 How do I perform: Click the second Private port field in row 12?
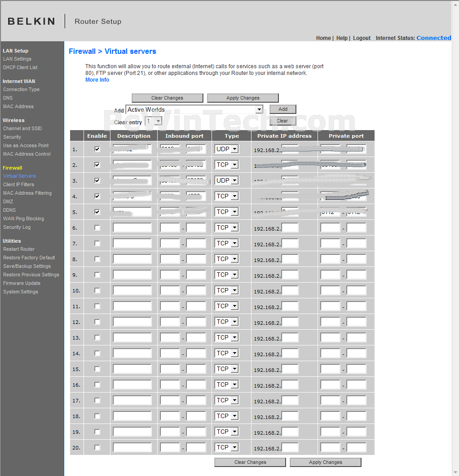pos(356,322)
